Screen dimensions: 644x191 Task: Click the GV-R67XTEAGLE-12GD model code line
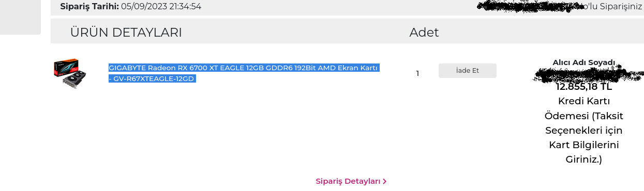152,78
